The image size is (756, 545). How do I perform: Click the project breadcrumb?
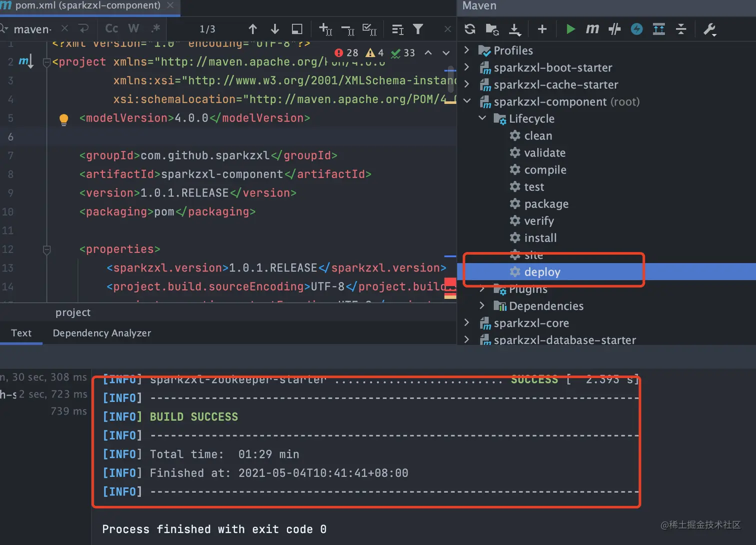(x=73, y=312)
